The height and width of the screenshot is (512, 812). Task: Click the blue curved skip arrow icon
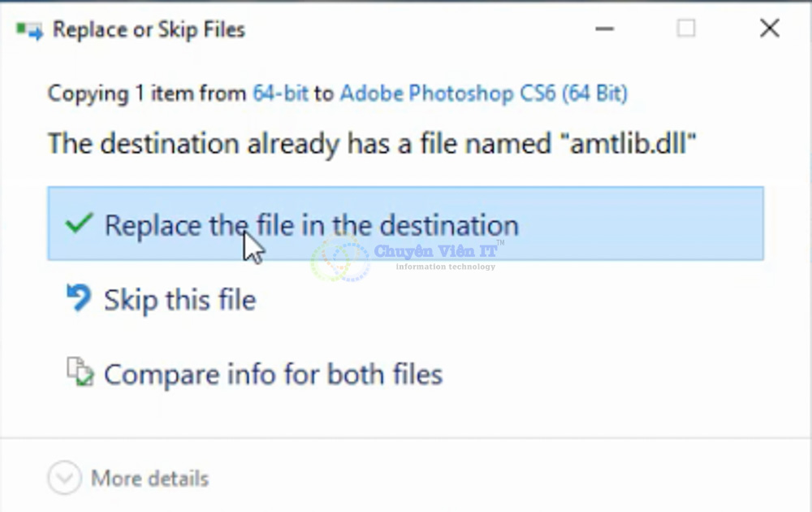click(77, 297)
